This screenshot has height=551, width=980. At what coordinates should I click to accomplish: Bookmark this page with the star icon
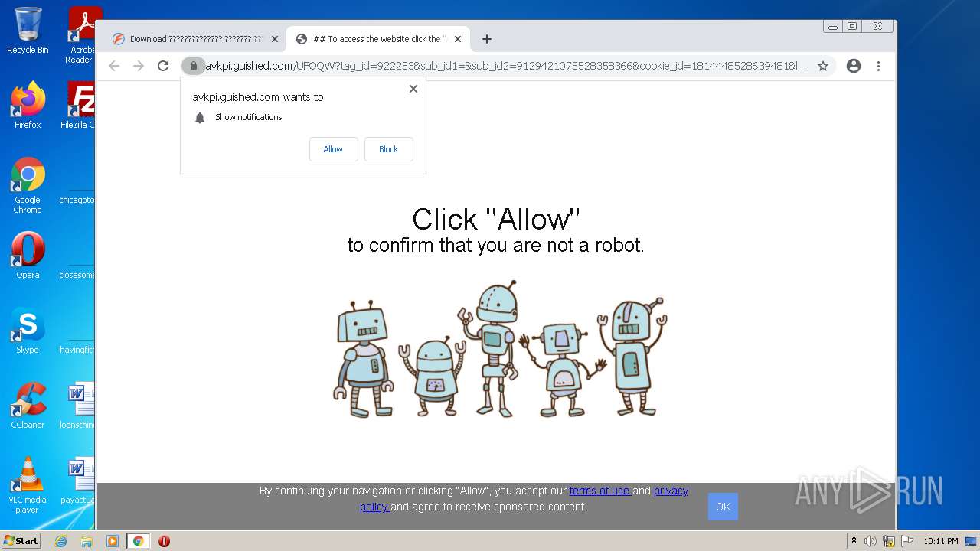tap(823, 66)
